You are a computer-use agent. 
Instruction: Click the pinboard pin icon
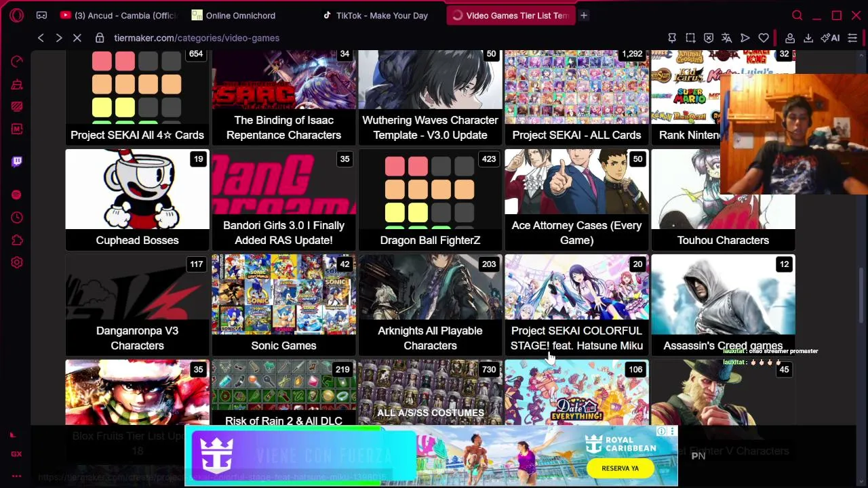[x=672, y=38]
